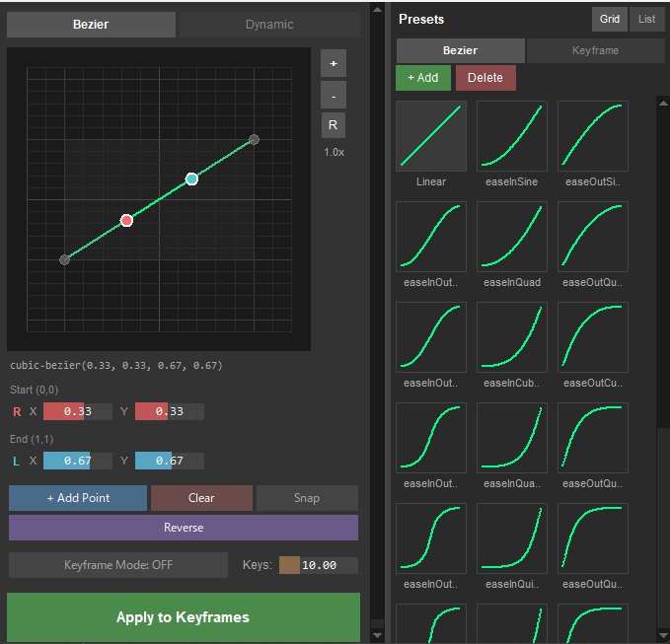
Task: Click the blue L handle Y value field
Action: [169, 461]
